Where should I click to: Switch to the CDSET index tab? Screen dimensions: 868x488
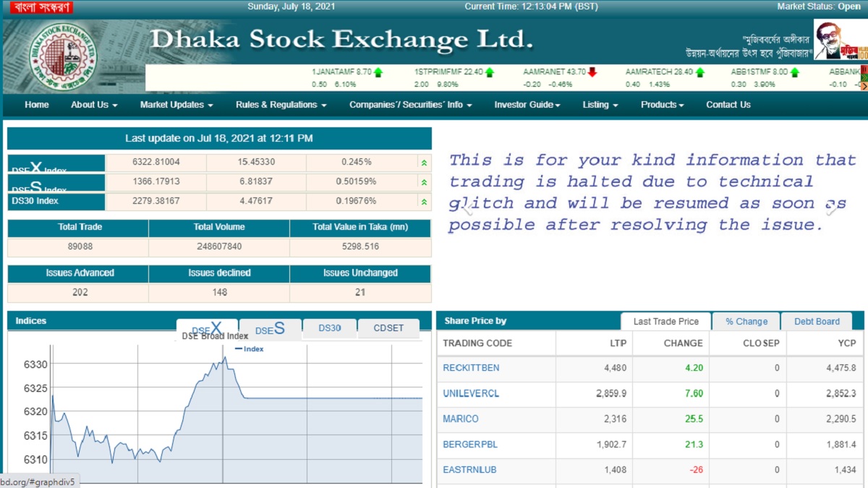(388, 328)
